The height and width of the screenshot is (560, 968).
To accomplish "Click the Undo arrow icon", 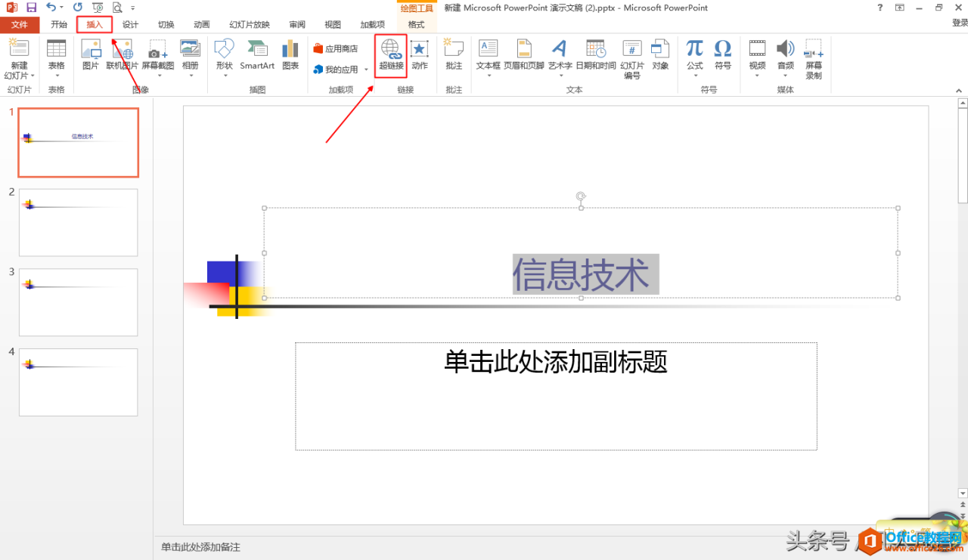I will [51, 7].
